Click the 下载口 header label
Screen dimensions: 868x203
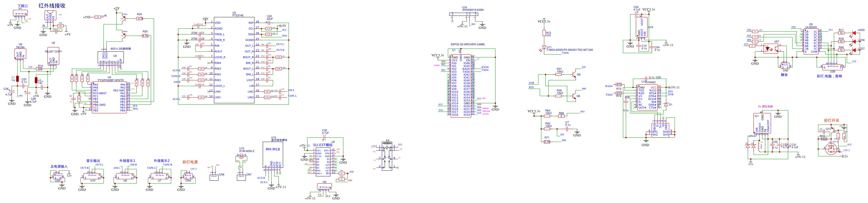coord(22,6)
